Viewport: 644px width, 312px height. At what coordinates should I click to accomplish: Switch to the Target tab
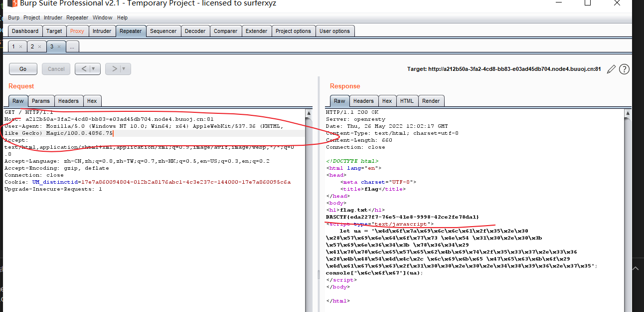54,31
